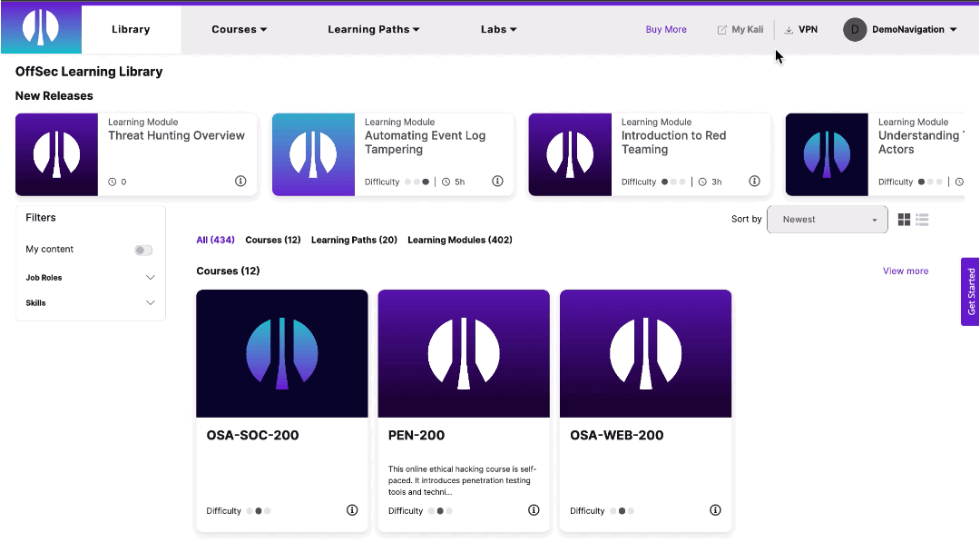Screen dimensions: 980x552
Task: Open info icon for Automating Event Log Tampering
Action: pos(497,182)
